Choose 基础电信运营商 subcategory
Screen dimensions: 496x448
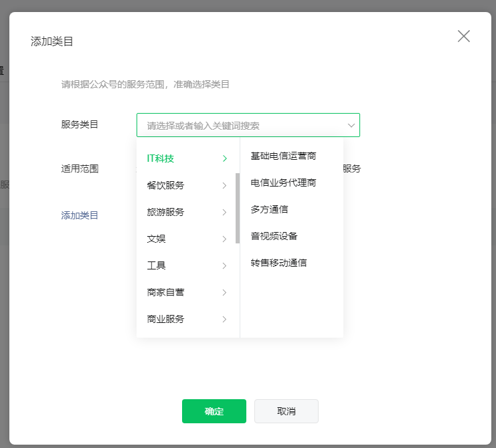coord(282,156)
